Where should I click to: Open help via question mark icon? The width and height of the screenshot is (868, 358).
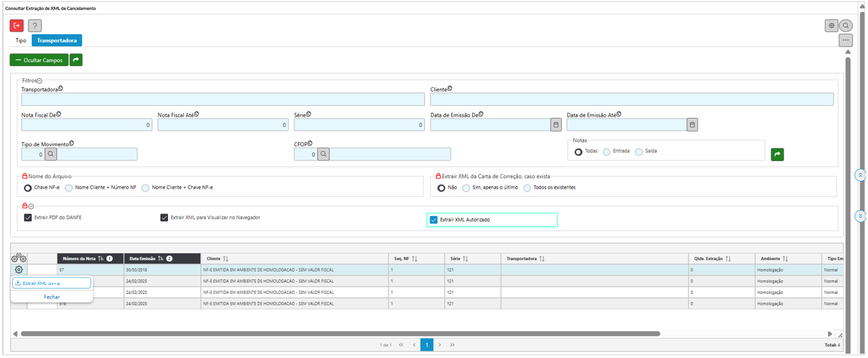(35, 26)
